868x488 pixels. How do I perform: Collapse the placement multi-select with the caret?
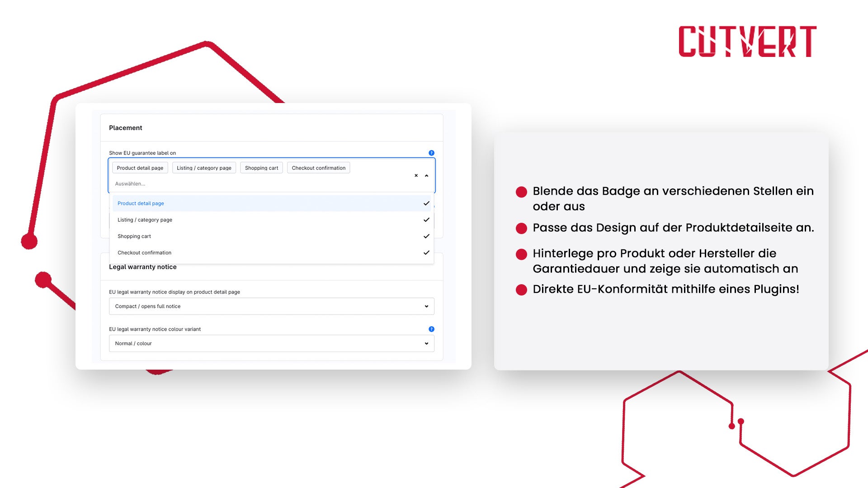tap(426, 175)
